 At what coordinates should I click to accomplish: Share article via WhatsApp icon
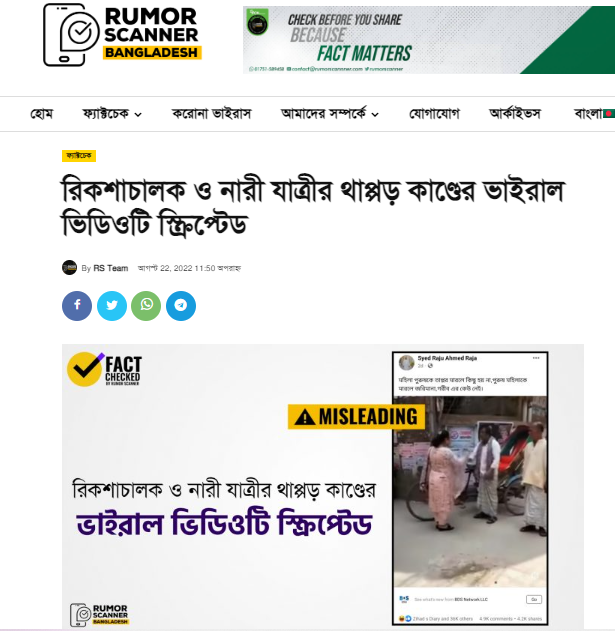point(146,306)
